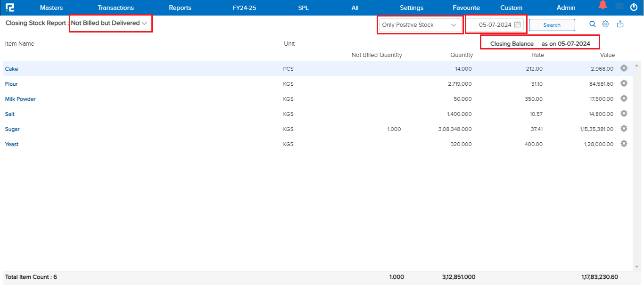Open the calendar date picker icon
Viewport: 644px width, 285px height.
[x=518, y=24]
